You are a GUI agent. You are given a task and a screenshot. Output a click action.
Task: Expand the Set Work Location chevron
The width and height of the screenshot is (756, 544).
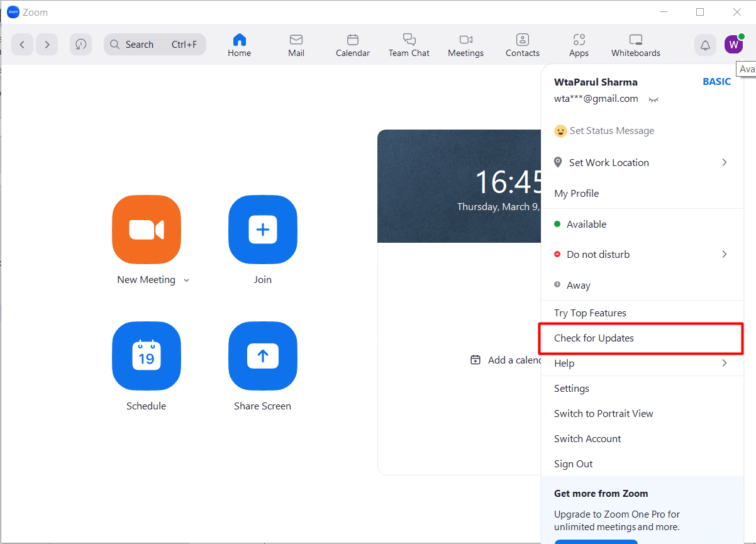725,162
